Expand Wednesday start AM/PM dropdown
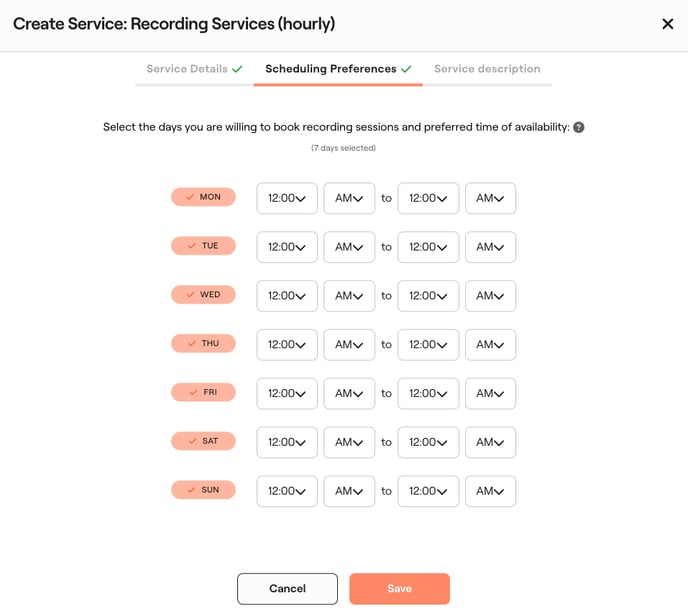Image resolution: width=688 pixels, height=616 pixels. point(349,296)
